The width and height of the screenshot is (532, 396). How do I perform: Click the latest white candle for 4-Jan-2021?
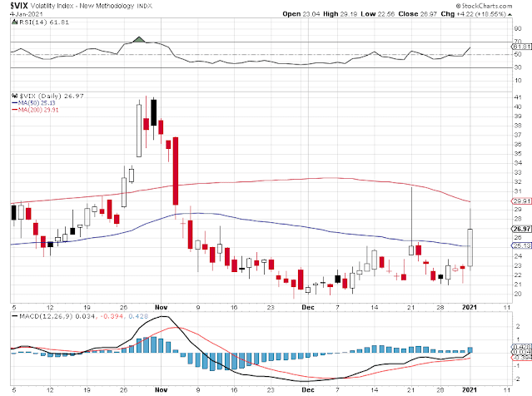(x=470, y=248)
